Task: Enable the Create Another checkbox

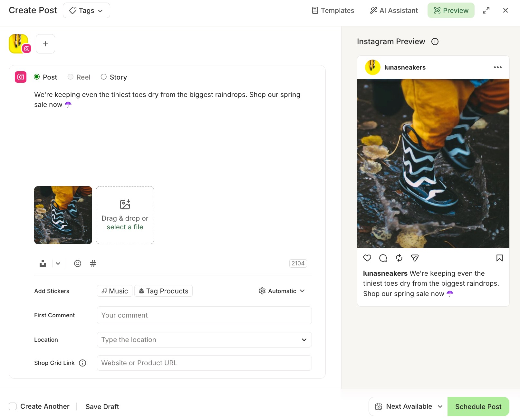Action: click(x=12, y=406)
